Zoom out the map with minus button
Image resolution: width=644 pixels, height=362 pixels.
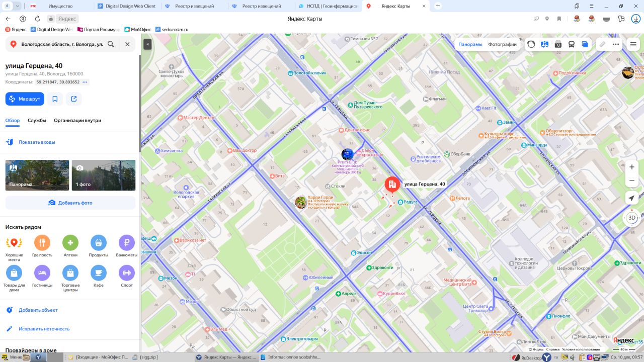pyautogui.click(x=632, y=180)
